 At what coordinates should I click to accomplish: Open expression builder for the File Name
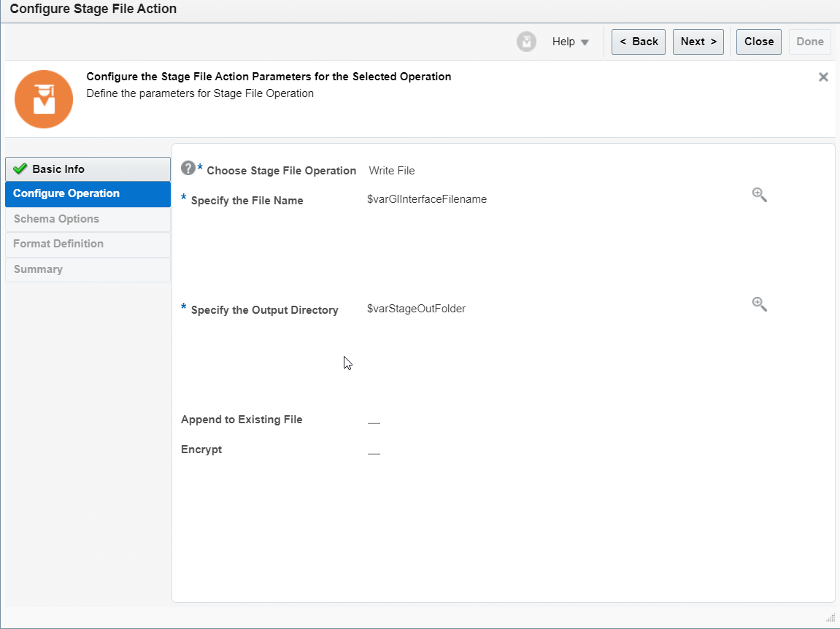pyautogui.click(x=759, y=195)
